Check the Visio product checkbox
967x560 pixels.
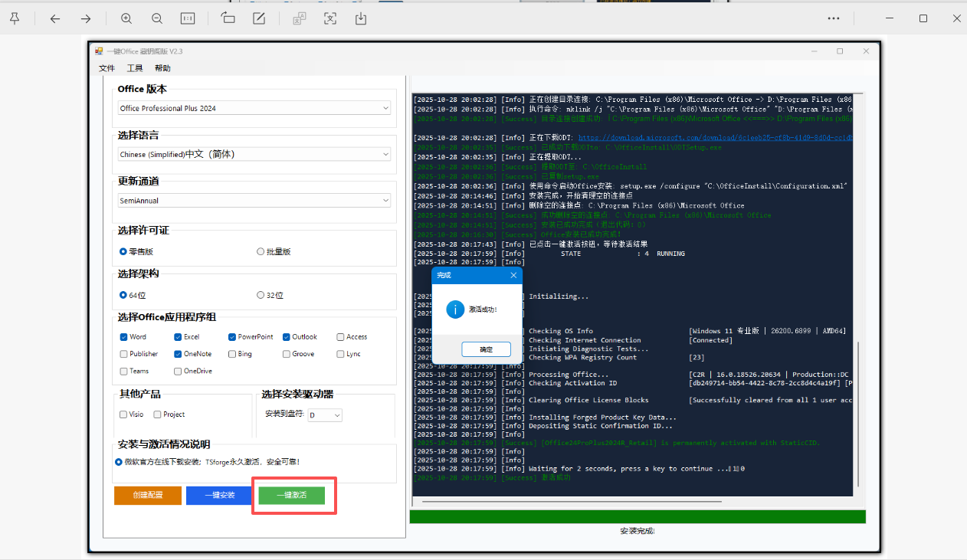[123, 414]
